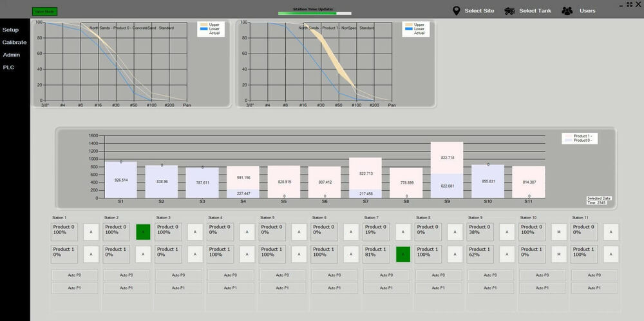Click the S4 Product 1 bar segment 591.156
The height and width of the screenshot is (321, 644).
click(243, 177)
